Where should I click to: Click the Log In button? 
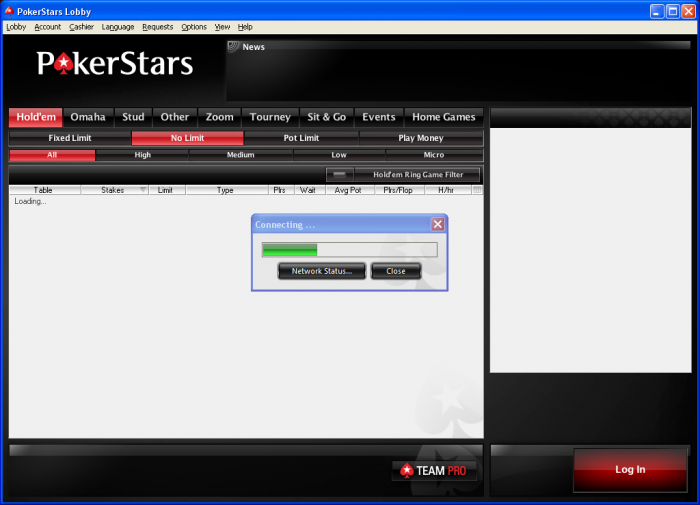[x=630, y=470]
